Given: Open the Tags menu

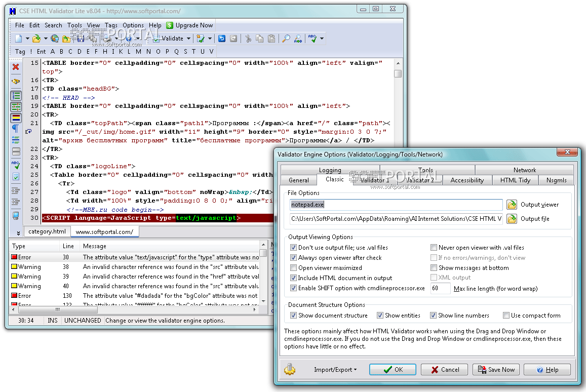Looking at the screenshot, I should click(x=111, y=25).
